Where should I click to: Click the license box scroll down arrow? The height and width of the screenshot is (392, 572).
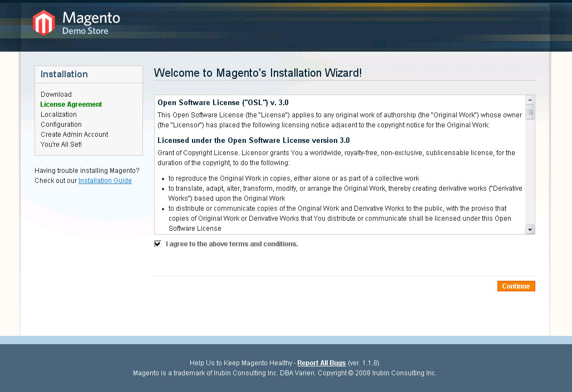click(x=530, y=230)
